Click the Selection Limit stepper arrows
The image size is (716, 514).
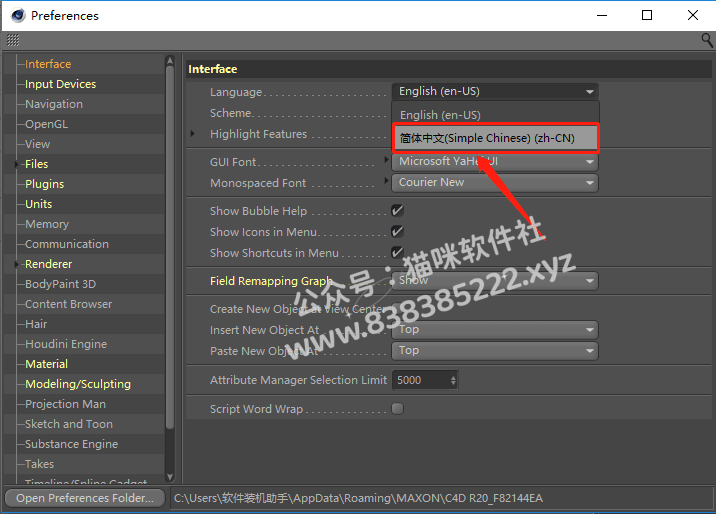(x=453, y=380)
